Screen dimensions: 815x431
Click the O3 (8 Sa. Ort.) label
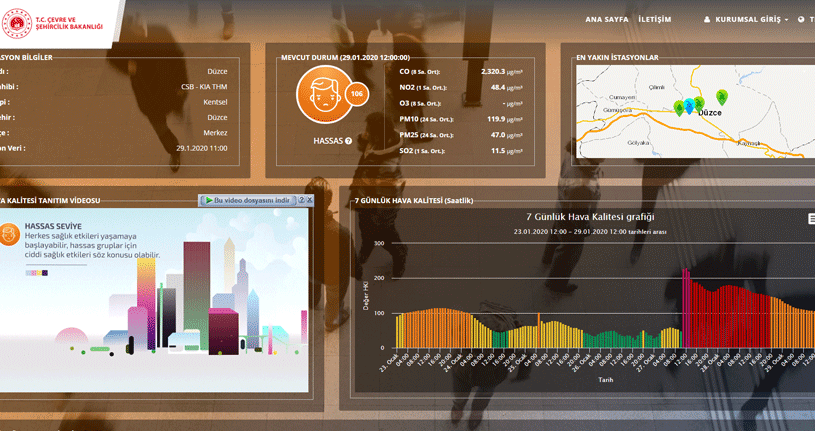click(x=422, y=103)
